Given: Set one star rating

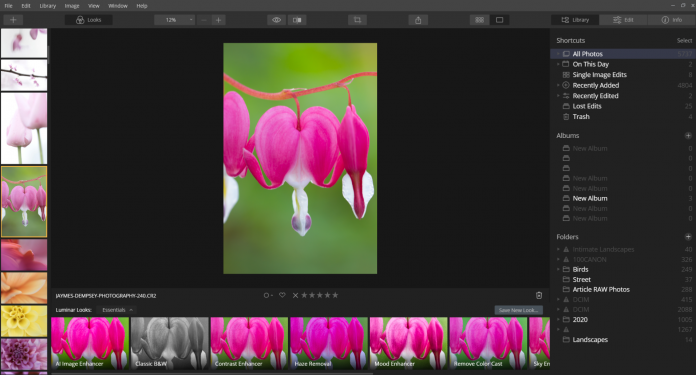Looking at the screenshot, I should [304, 295].
